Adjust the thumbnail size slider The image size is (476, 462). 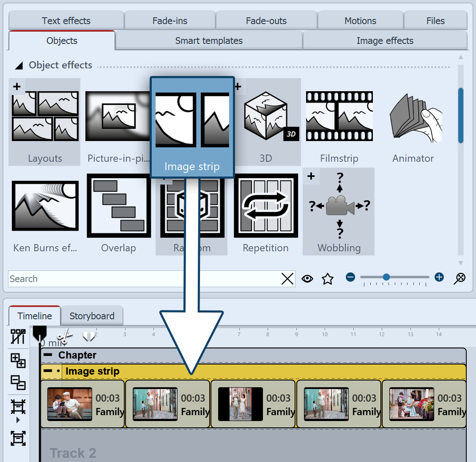click(x=386, y=277)
